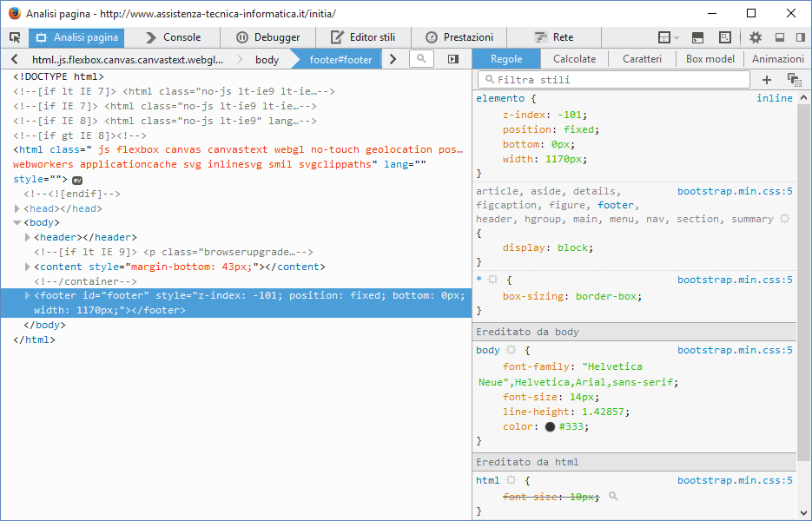Viewport: 812px width, 521px height.
Task: Expand the footer element node
Action: [28, 295]
